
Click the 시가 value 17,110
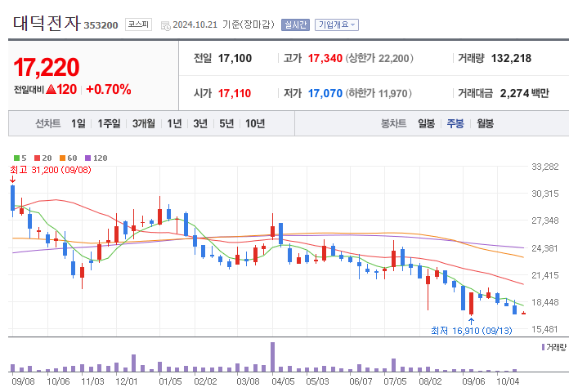[235, 94]
